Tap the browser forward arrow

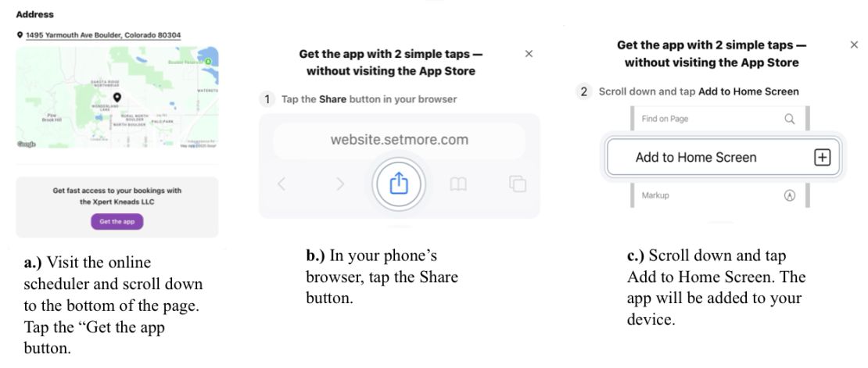(340, 184)
